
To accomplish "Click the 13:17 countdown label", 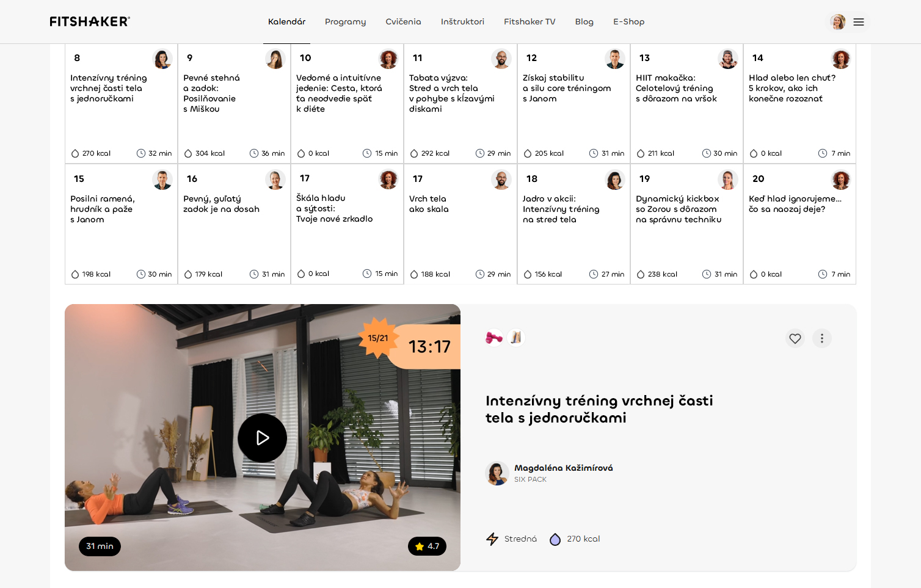I will click(429, 347).
